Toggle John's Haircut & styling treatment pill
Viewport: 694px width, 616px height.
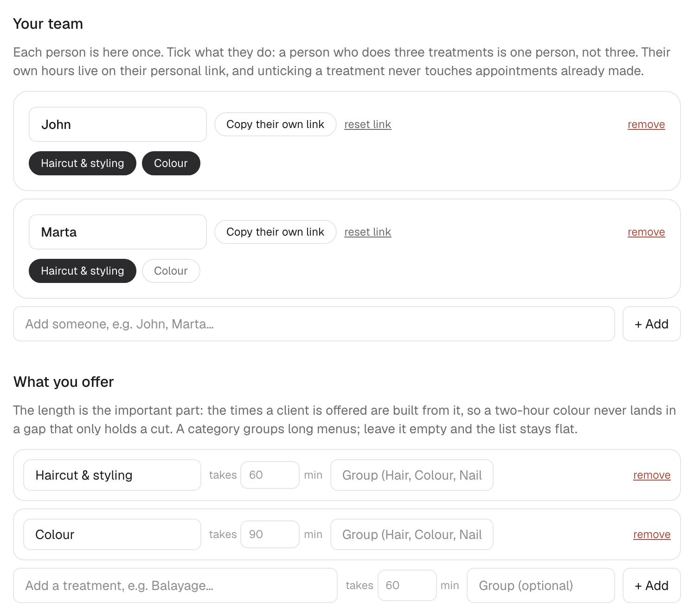click(83, 163)
